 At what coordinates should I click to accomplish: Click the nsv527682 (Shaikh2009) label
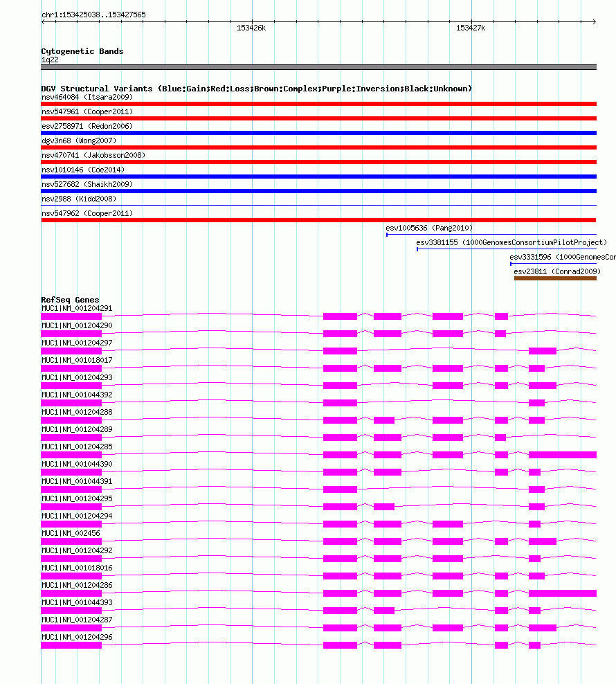pyautogui.click(x=87, y=184)
